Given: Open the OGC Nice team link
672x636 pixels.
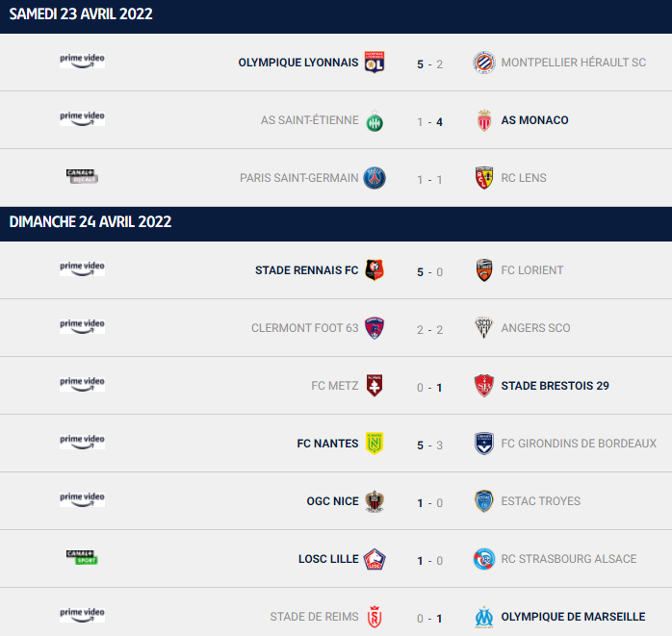Looking at the screenshot, I should pos(332,501).
